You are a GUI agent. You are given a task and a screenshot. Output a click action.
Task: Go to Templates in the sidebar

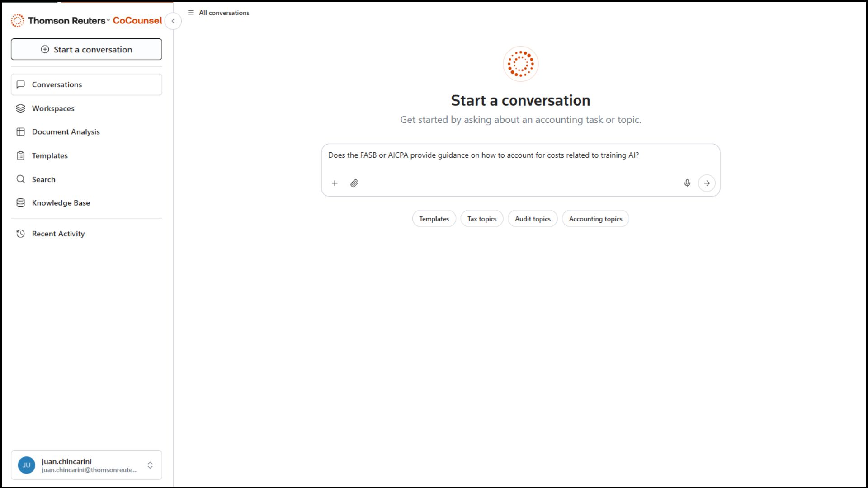[x=50, y=155]
